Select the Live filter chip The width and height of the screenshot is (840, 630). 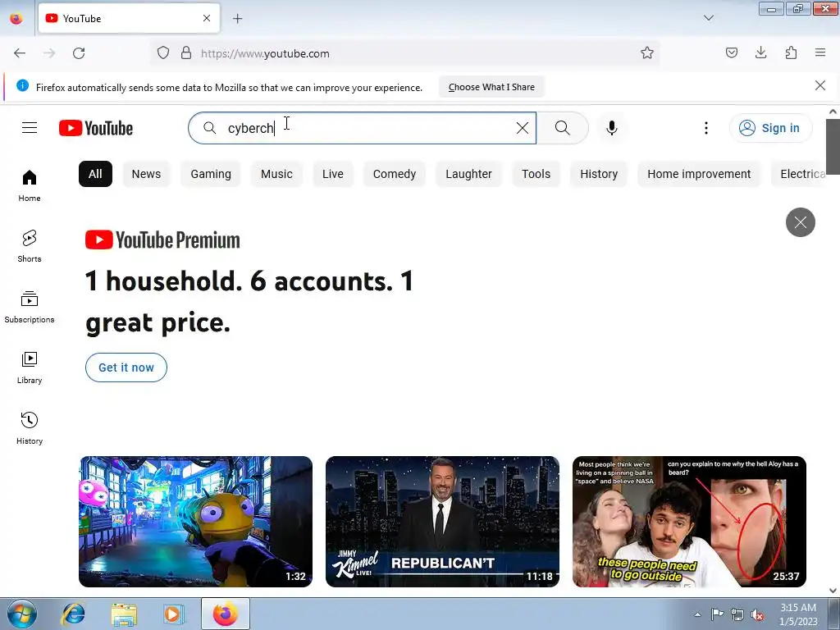coord(333,174)
